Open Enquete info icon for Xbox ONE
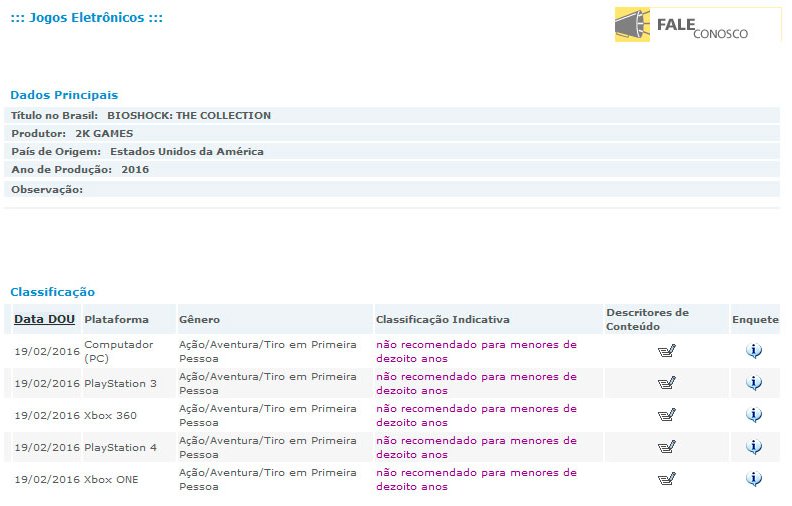Image resolution: width=792 pixels, height=506 pixels. (x=754, y=479)
